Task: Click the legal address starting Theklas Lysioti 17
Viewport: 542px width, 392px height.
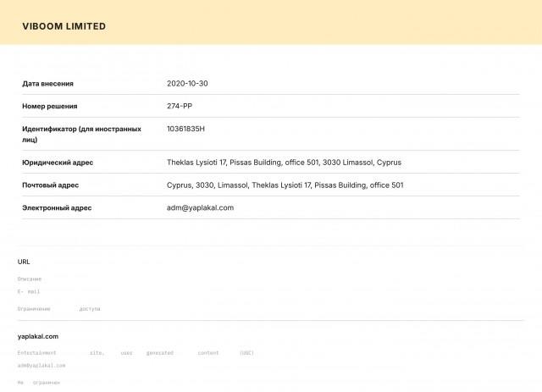Action: click(x=285, y=163)
